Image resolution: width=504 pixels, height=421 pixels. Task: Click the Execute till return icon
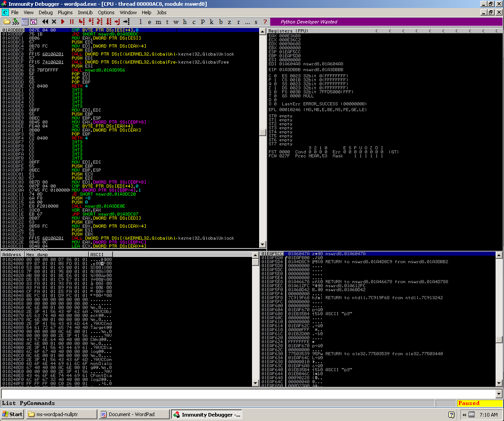117,22
